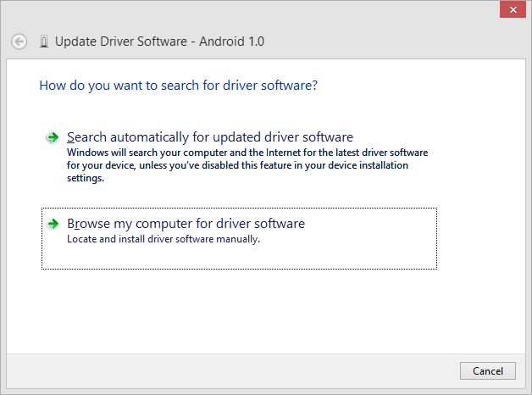Click the underlined 'S' in Search automatically
Viewport: 532px width, 395px height.
pos(70,137)
